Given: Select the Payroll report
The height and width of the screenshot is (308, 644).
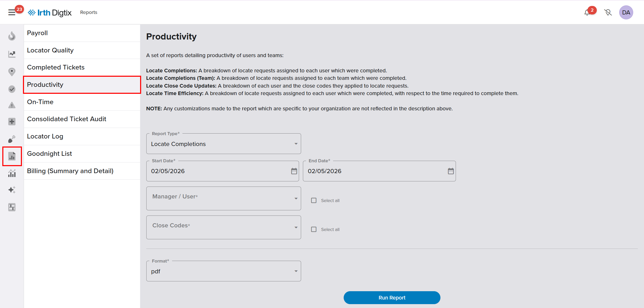Looking at the screenshot, I should [x=37, y=33].
